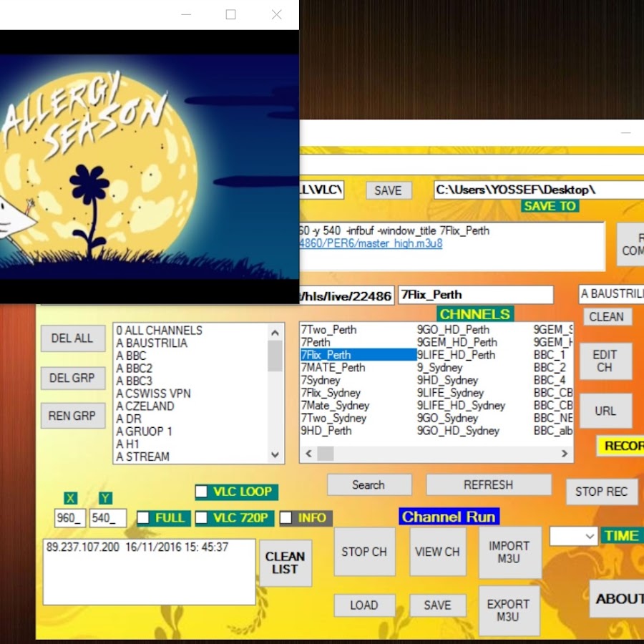
Task: Select the 7Flix_Sydney channel
Action: [331, 393]
